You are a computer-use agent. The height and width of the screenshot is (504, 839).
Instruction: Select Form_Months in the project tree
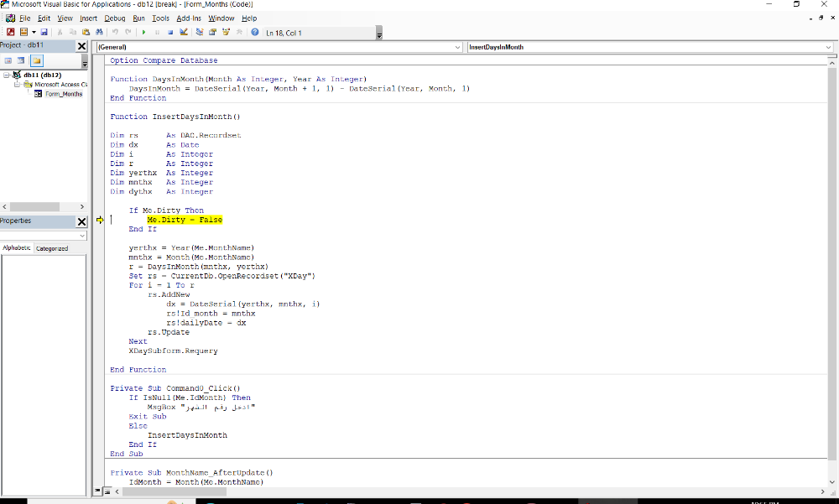pyautogui.click(x=63, y=94)
